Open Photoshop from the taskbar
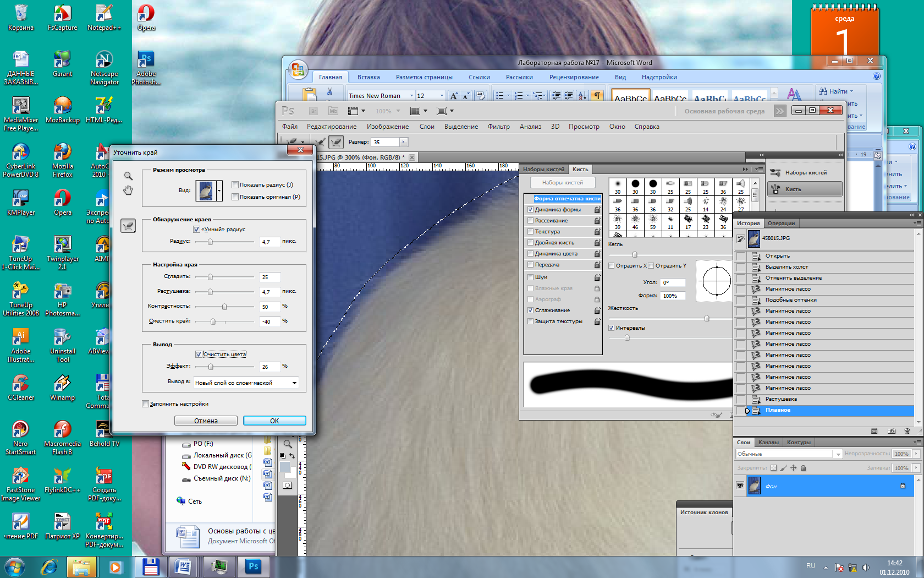This screenshot has width=924, height=578. click(x=254, y=566)
